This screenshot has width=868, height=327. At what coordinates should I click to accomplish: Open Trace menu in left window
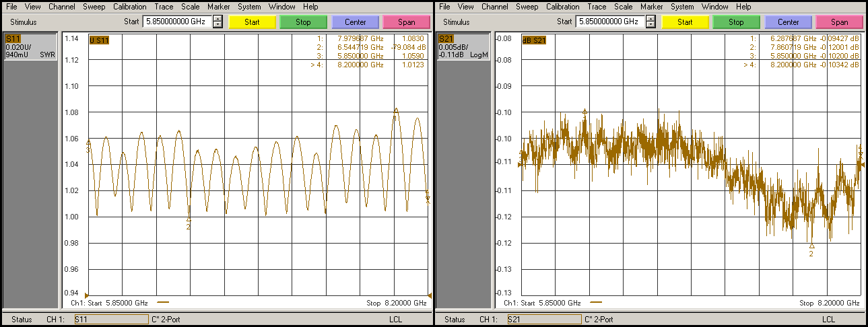coord(164,7)
